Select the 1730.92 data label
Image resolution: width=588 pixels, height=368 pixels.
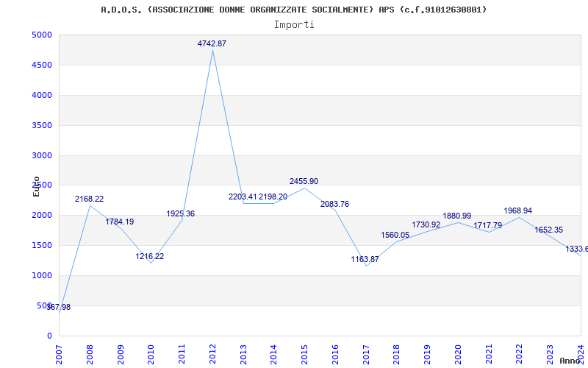pos(426,225)
